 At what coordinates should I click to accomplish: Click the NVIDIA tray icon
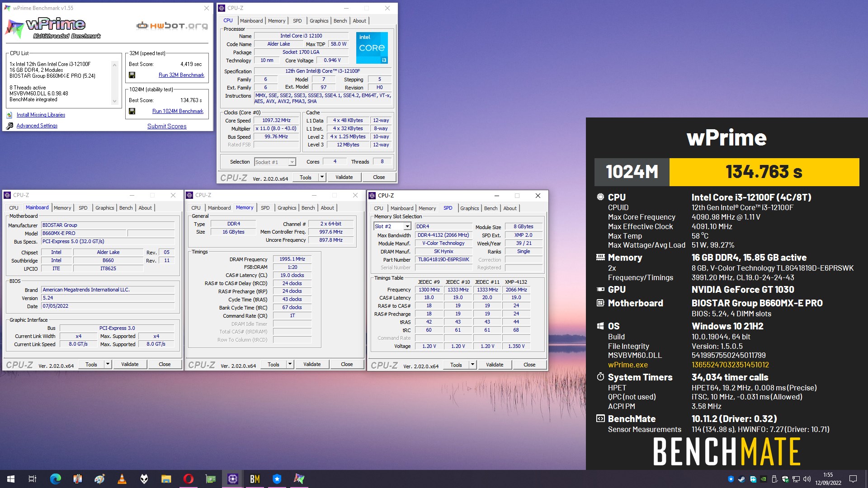pos(763,479)
